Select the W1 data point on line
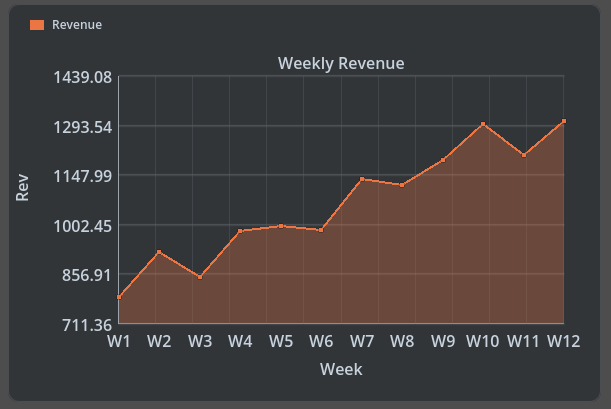The width and height of the screenshot is (611, 409). (x=119, y=297)
